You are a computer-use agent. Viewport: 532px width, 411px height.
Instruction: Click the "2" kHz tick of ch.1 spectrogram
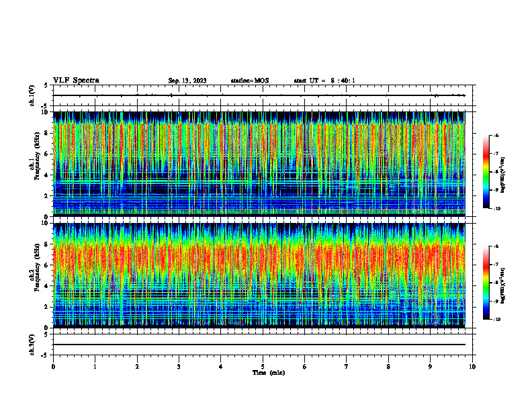click(x=47, y=196)
